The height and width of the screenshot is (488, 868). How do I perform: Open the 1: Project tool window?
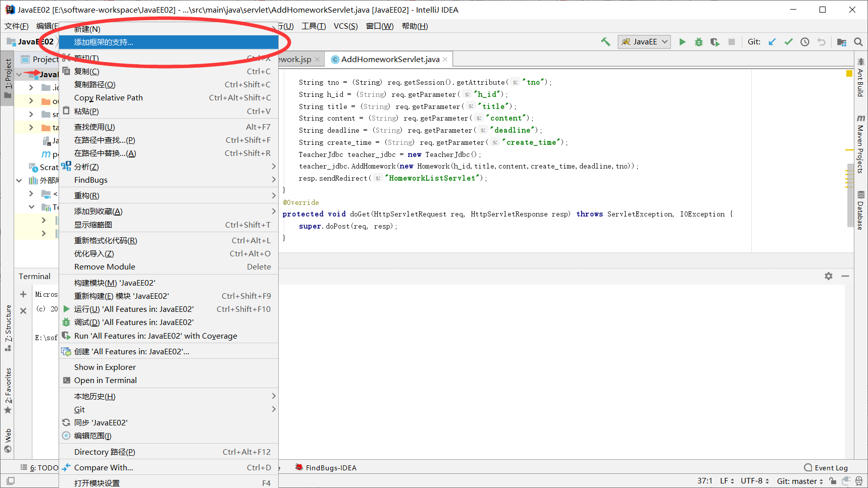[x=8, y=78]
